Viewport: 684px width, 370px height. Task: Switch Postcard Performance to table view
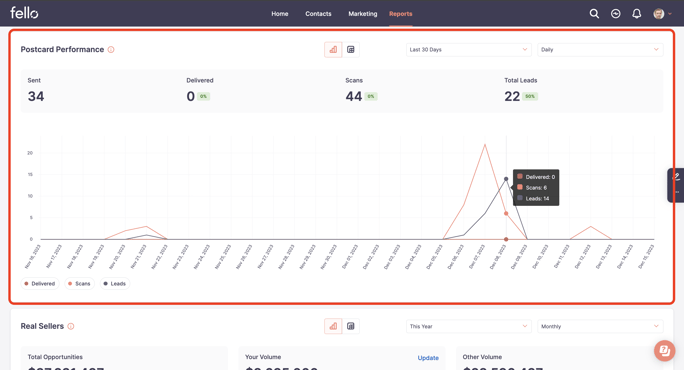(x=351, y=50)
